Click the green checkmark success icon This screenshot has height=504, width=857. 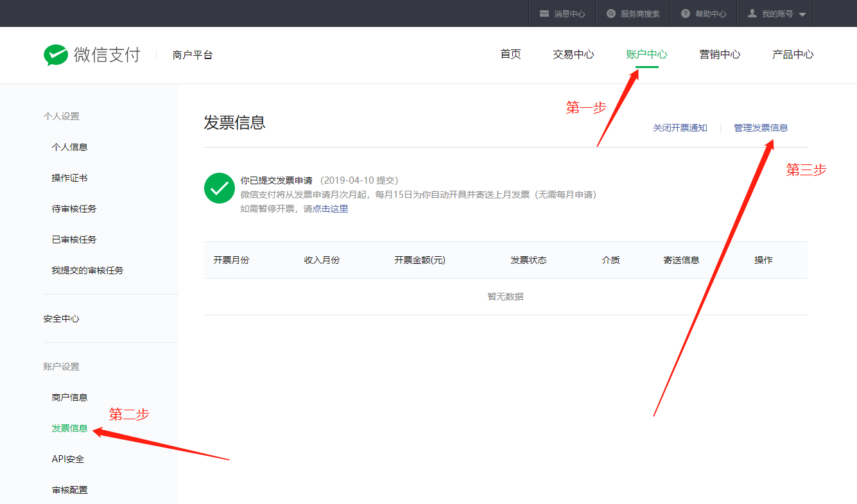point(219,188)
